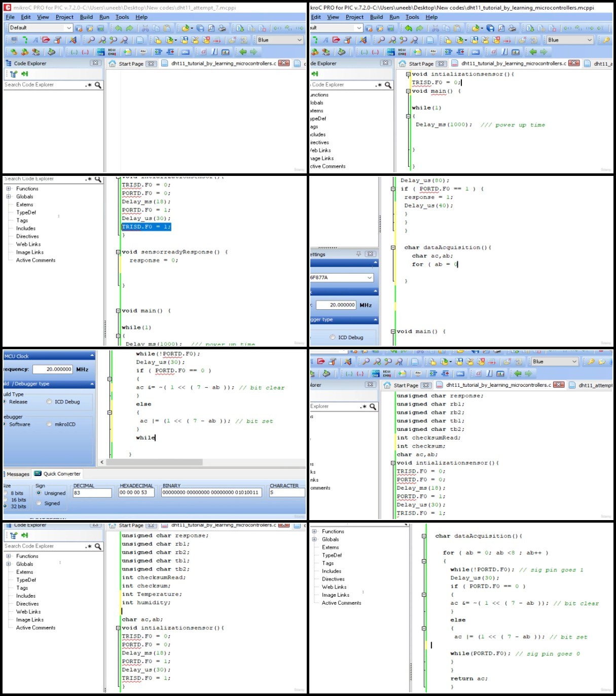616x696 pixels.
Task: Open Build menu in tutorial_by_learning_microcontrollers window
Action: [x=377, y=17]
